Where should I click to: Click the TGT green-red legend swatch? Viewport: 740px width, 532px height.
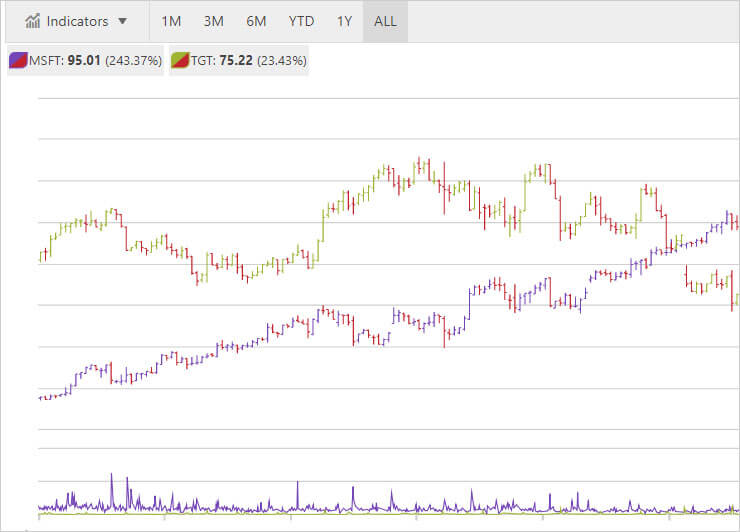[x=180, y=60]
